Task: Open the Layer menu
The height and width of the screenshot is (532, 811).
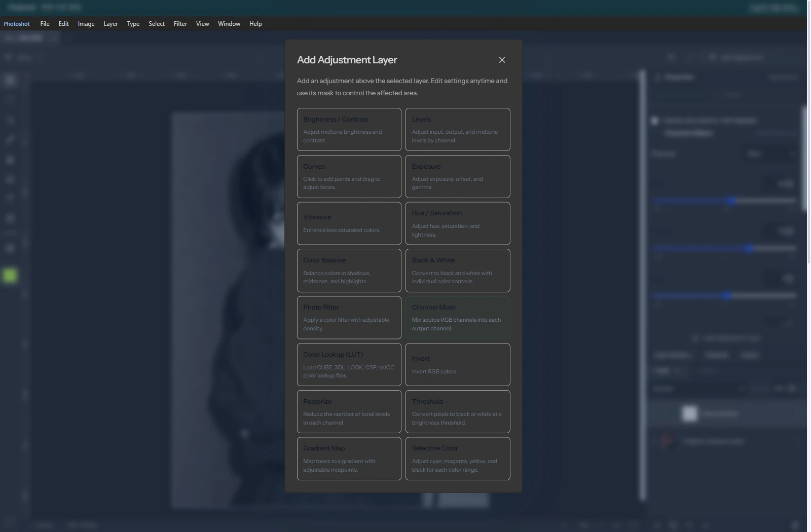Action: pyautogui.click(x=110, y=24)
